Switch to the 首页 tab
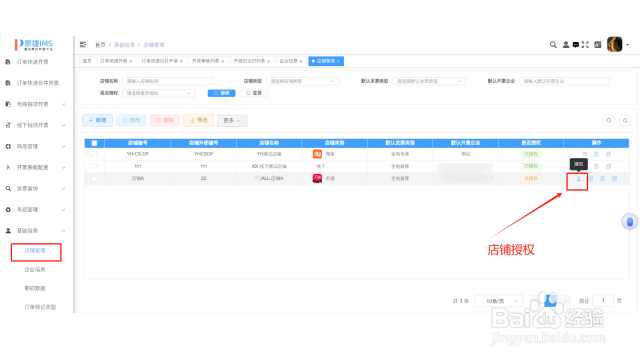 tap(87, 61)
